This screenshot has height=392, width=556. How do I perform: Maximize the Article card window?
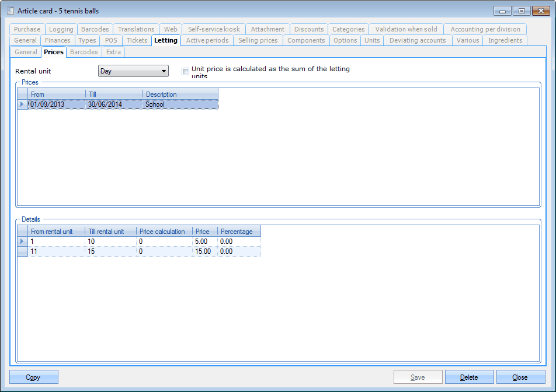point(522,10)
